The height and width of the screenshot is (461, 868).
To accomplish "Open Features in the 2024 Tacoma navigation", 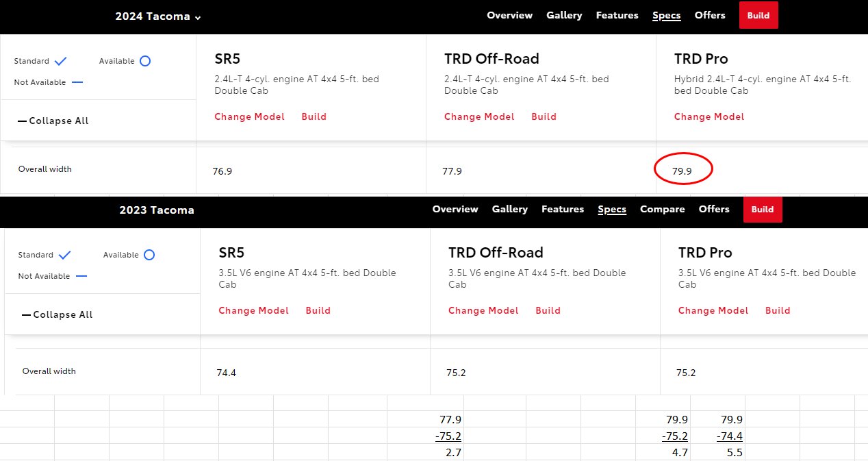I will pyautogui.click(x=617, y=15).
